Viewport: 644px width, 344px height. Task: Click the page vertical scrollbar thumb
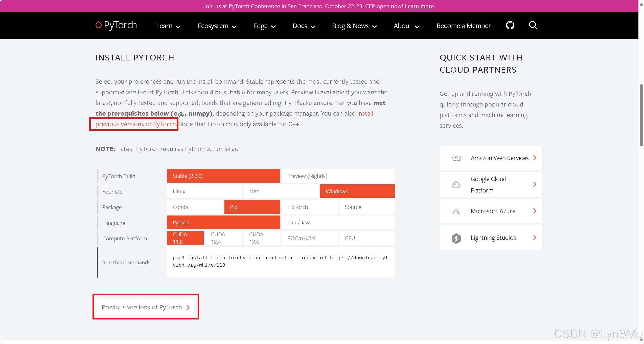point(641,115)
